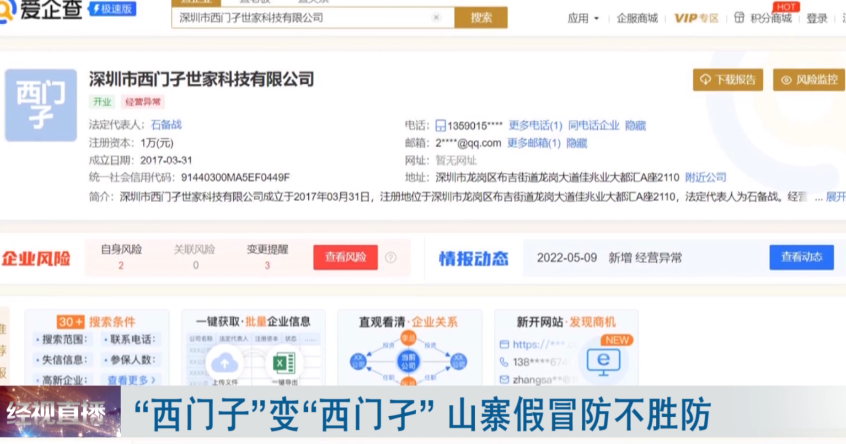
Task: Click the 风险监控 button
Action: [809, 80]
